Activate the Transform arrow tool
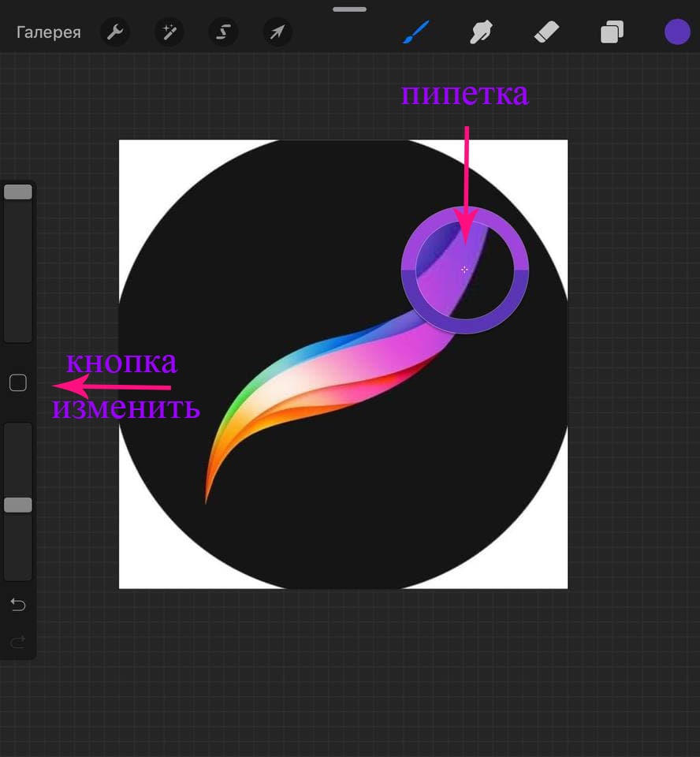This screenshot has width=700, height=757. (277, 32)
